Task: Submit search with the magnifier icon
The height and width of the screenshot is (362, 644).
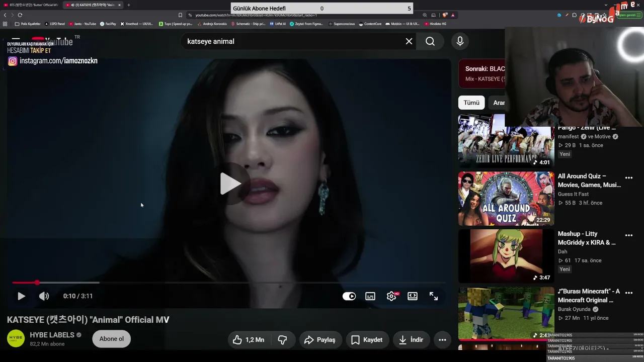Action: [x=430, y=41]
